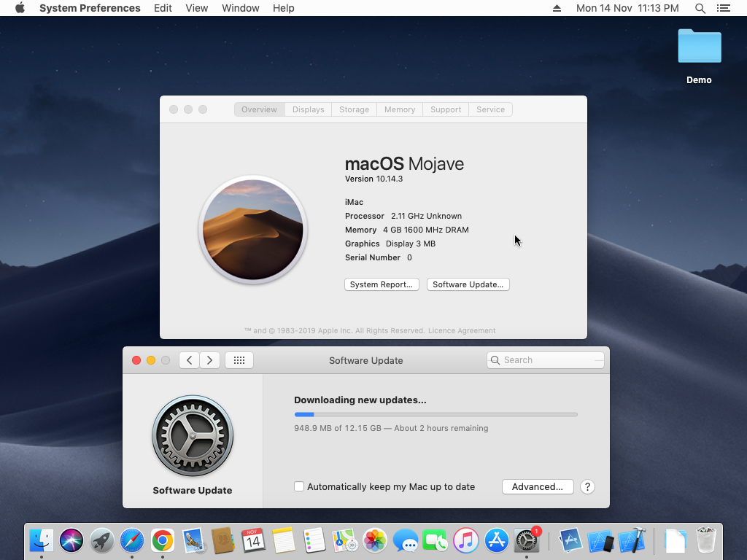Click the Search field in Software Update
The height and width of the screenshot is (560, 747).
pyautogui.click(x=546, y=360)
